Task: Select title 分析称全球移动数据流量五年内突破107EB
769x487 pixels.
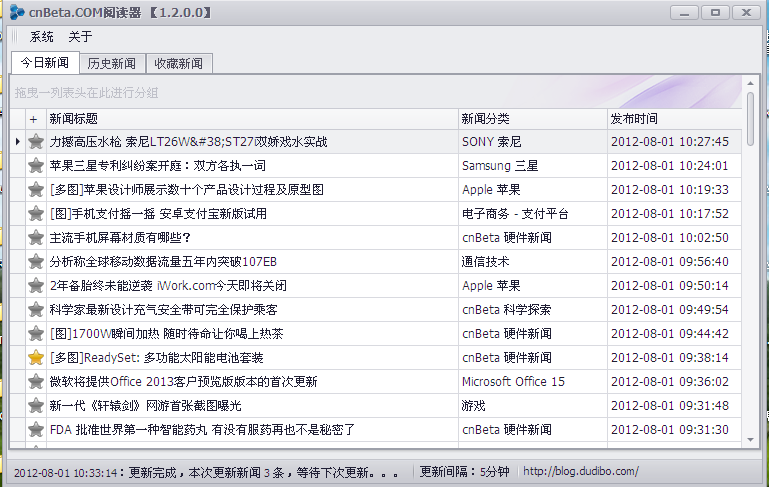Action: click(163, 262)
